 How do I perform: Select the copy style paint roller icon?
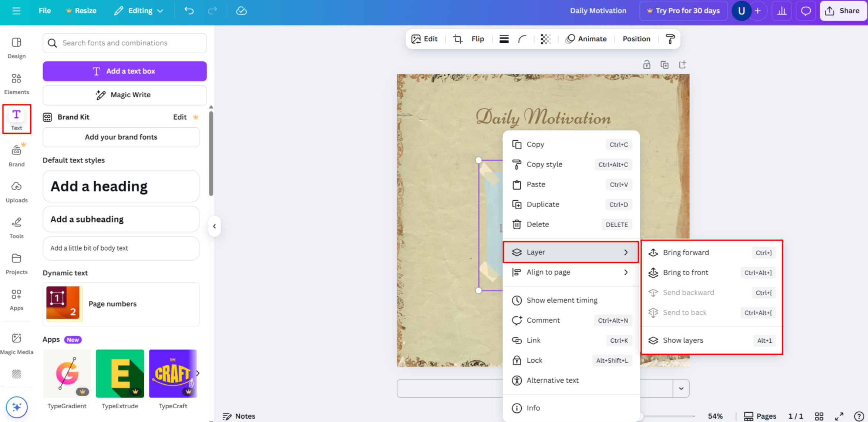click(670, 38)
